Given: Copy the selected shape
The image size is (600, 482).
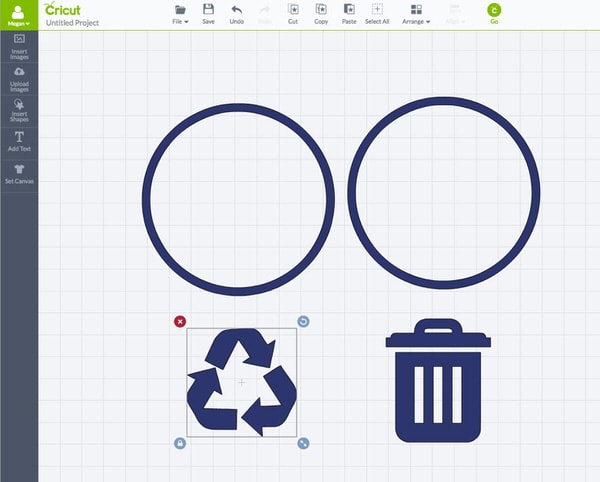Looking at the screenshot, I should coord(321,13).
